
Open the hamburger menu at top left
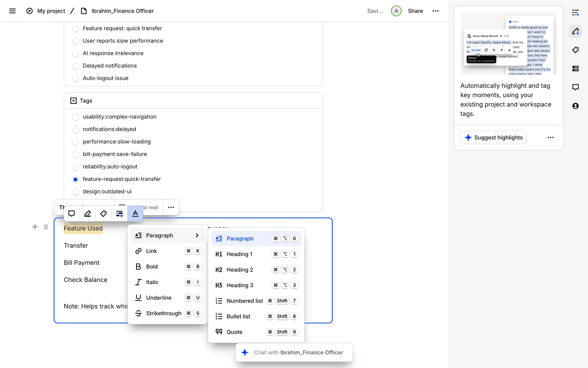[12, 11]
